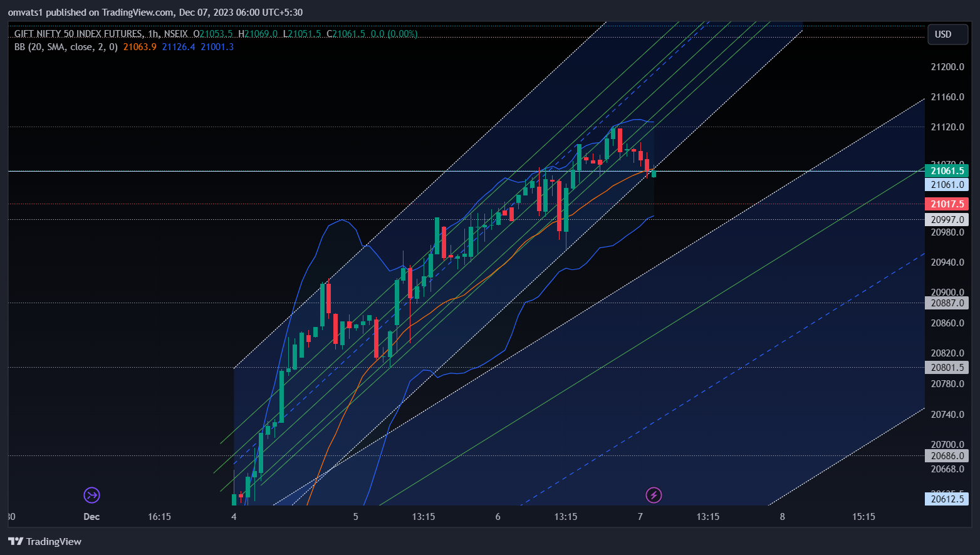Click the close value C21061.5 in legend

(346, 34)
